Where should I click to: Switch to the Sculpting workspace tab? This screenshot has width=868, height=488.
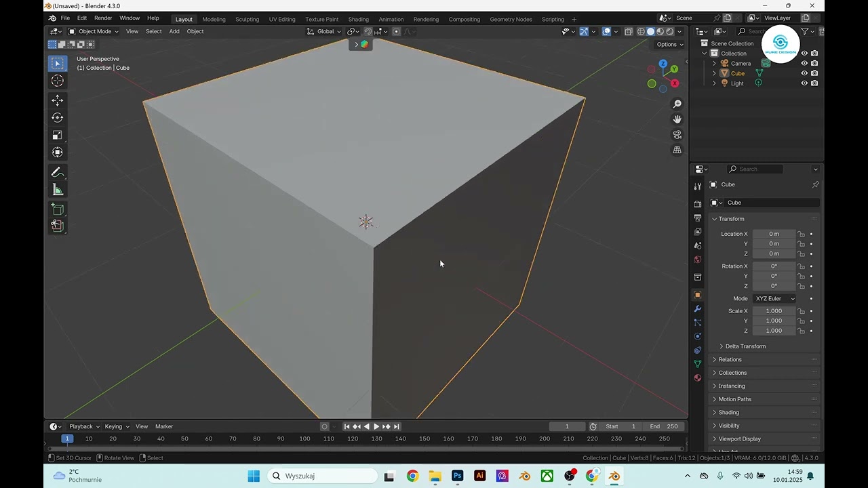click(x=248, y=19)
